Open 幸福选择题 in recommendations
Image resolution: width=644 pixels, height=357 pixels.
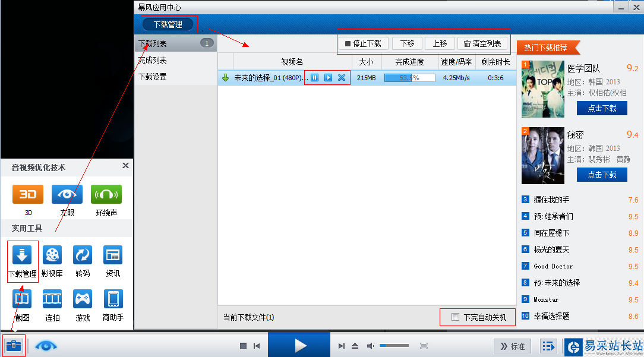(551, 316)
